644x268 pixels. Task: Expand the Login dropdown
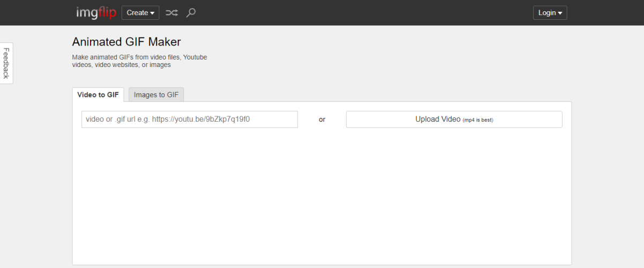tap(550, 12)
